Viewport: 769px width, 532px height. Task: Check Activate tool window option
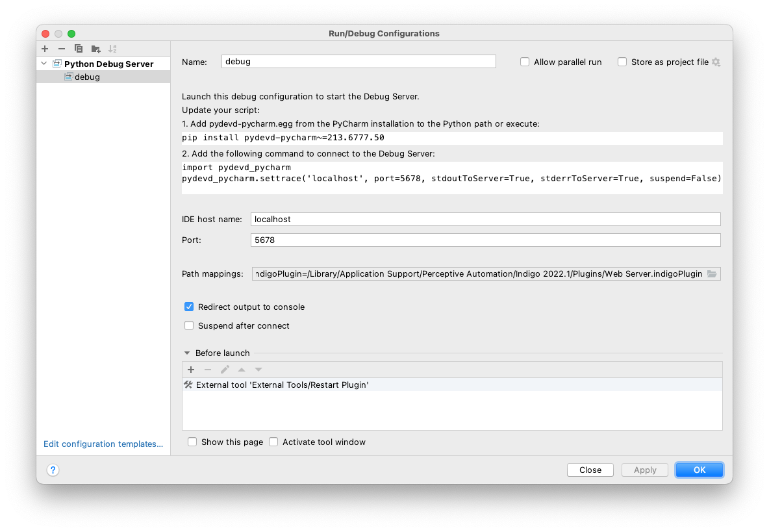[273, 442]
